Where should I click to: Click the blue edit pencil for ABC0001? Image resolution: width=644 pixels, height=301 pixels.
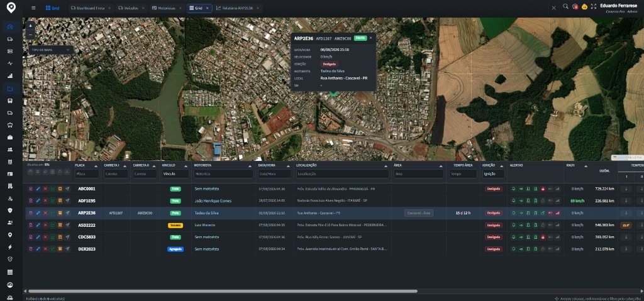click(38, 189)
